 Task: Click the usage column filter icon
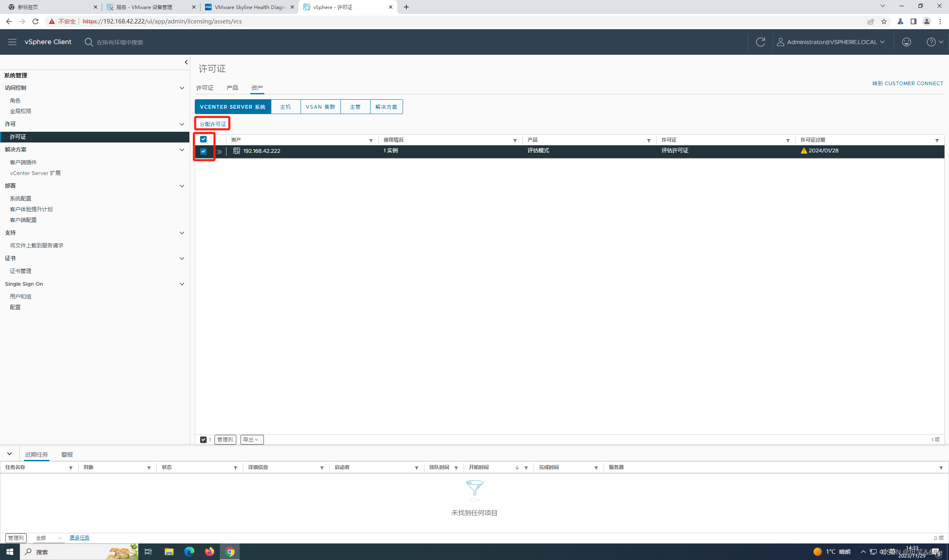515,140
